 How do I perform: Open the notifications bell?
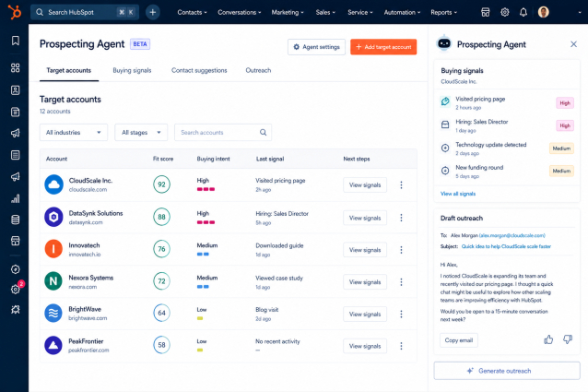coord(523,12)
